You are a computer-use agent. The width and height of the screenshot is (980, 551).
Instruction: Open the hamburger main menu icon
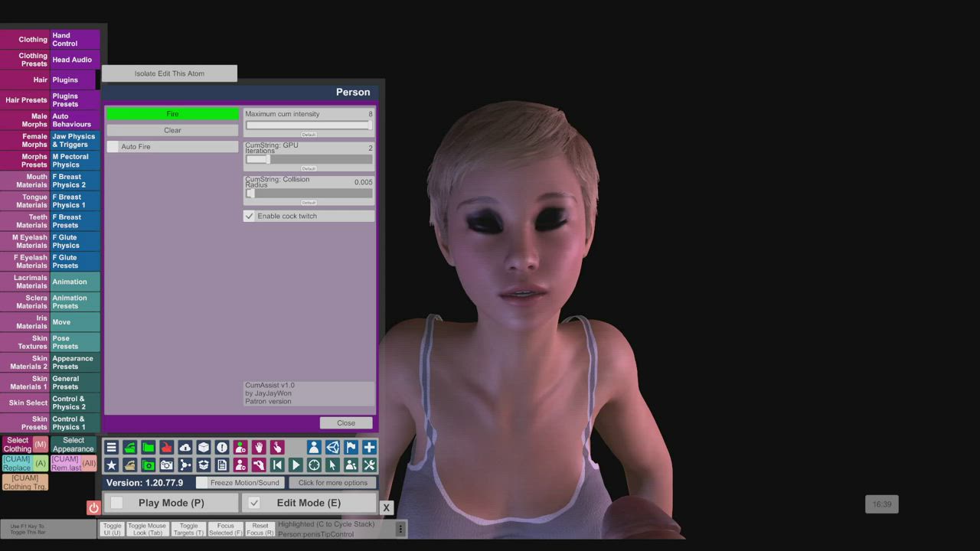point(112,448)
